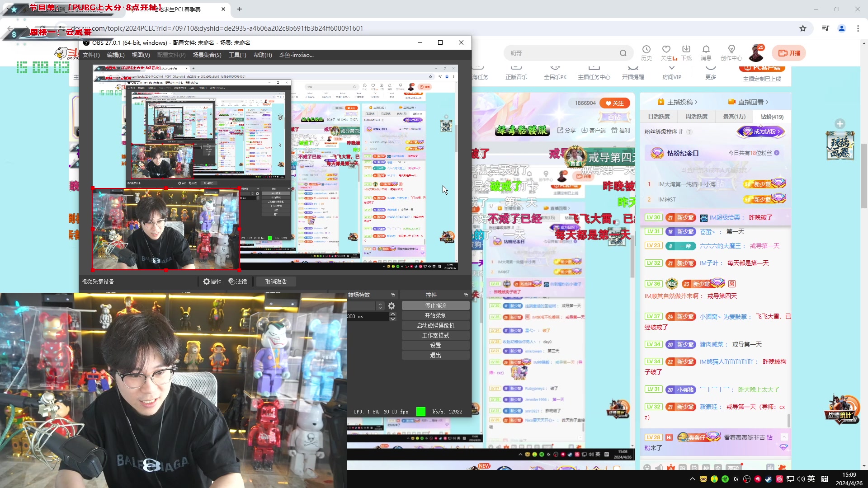This screenshot has width=868, height=488.
Task: Click the source 属性 properties gear button
Action: pyautogui.click(x=212, y=282)
